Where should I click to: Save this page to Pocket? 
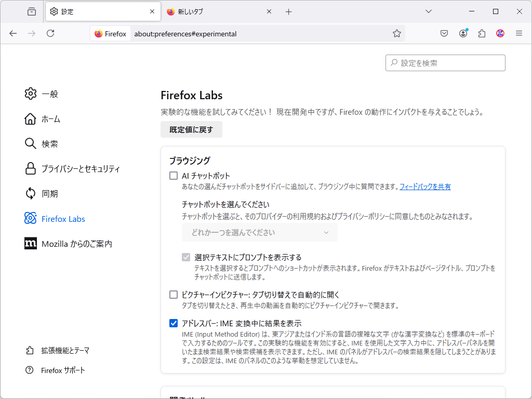pyautogui.click(x=444, y=33)
